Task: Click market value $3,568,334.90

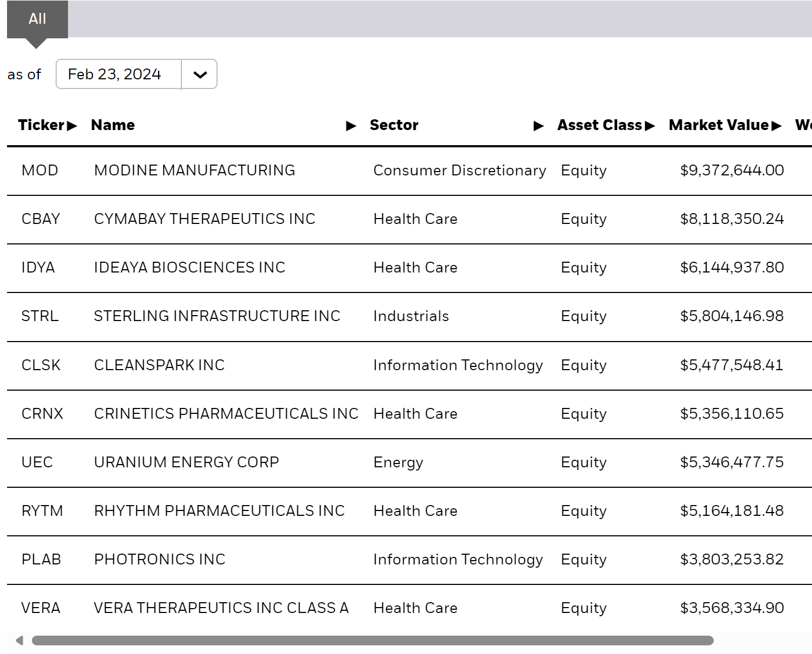Action: tap(732, 608)
